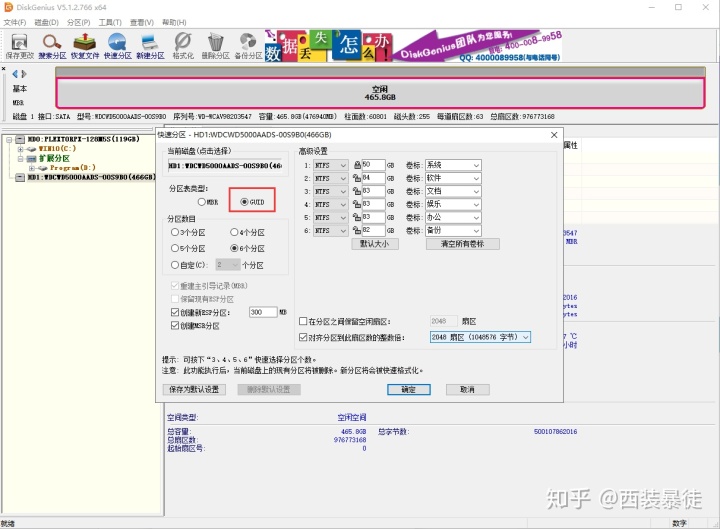Click the partition 4 size field showing 83
This screenshot has width=720, height=529.
click(373, 204)
